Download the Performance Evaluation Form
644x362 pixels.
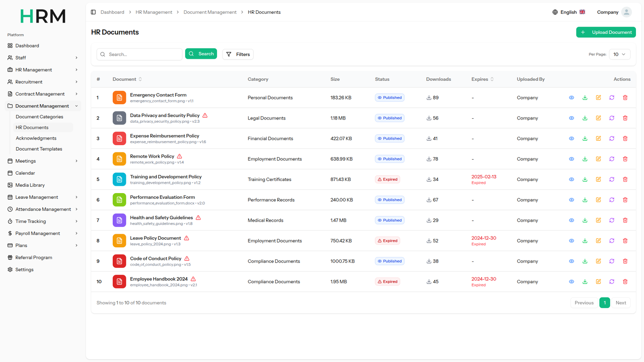(x=585, y=200)
